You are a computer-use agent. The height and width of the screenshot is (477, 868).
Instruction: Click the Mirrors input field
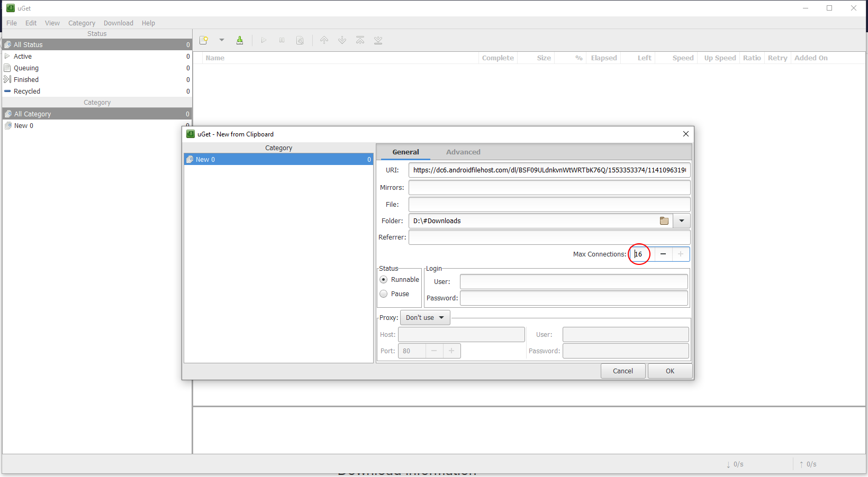click(549, 188)
